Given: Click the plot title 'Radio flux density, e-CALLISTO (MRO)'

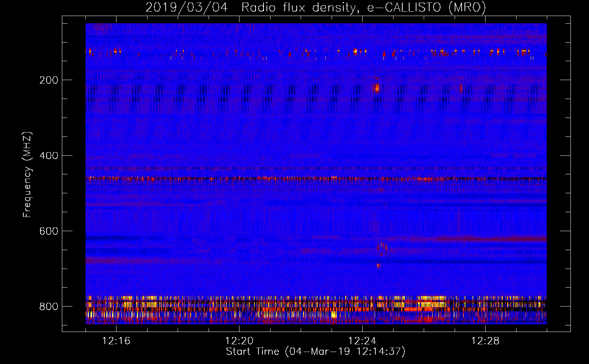Looking at the screenshot, I should (364, 8).
